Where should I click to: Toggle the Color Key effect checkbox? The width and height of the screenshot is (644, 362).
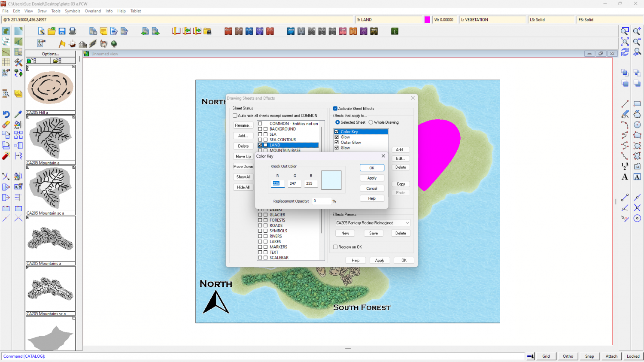click(337, 132)
